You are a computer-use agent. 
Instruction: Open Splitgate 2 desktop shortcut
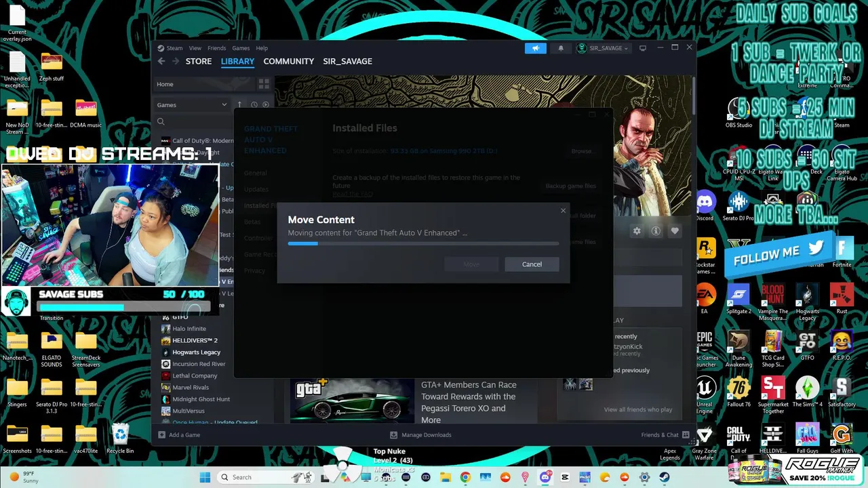click(738, 298)
